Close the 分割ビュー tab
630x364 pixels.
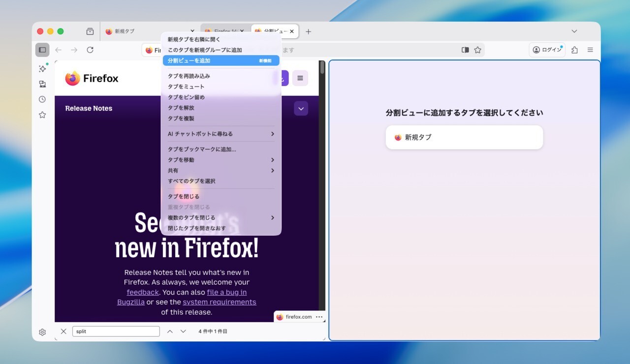point(292,31)
